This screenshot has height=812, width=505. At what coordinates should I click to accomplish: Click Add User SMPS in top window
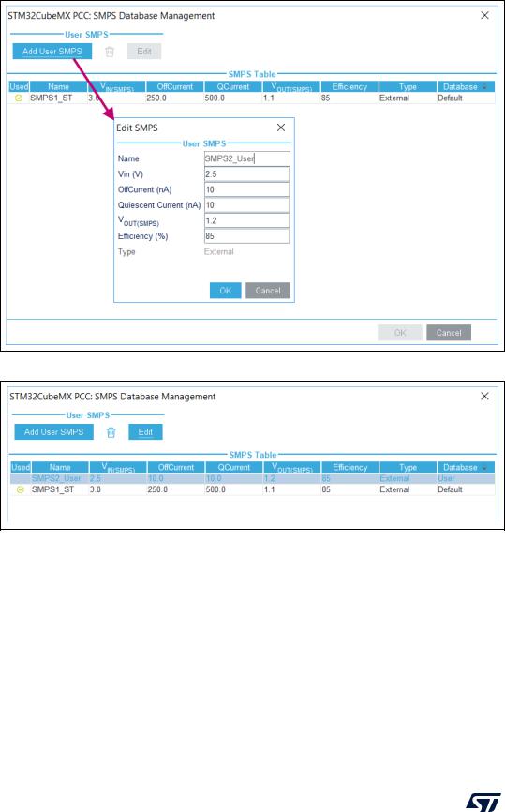(52, 52)
